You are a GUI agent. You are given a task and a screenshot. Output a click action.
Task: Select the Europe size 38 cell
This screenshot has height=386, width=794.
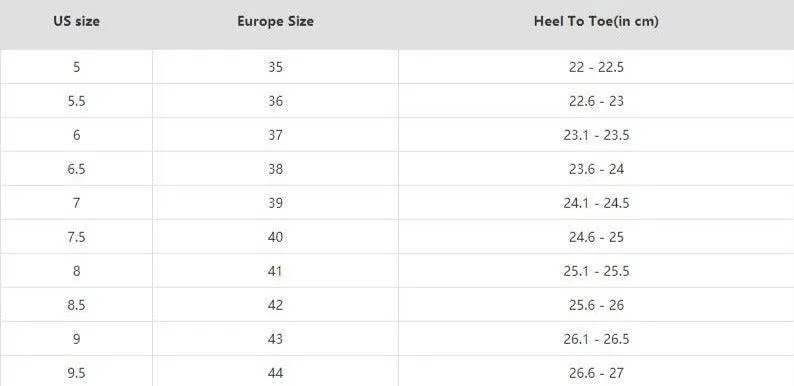275,169
